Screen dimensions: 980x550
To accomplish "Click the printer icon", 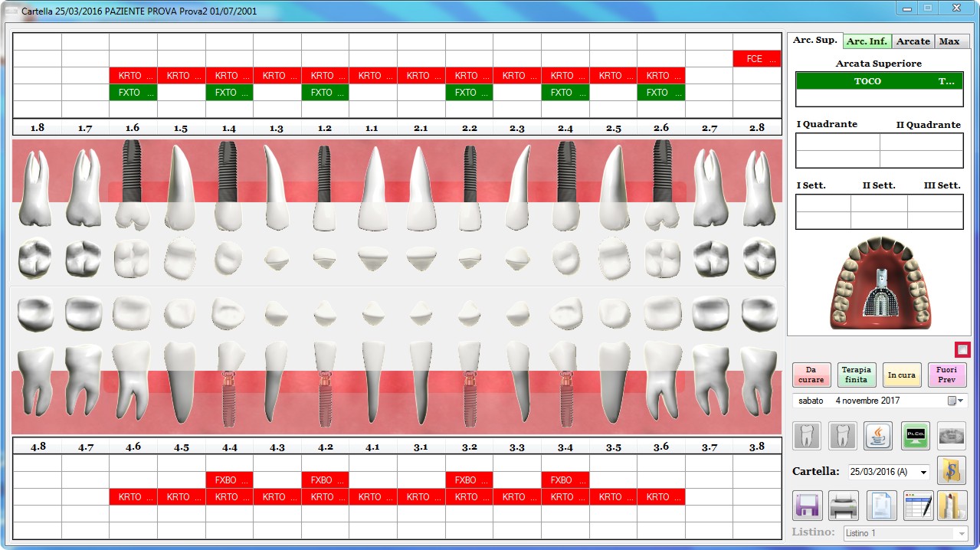I will [844, 506].
